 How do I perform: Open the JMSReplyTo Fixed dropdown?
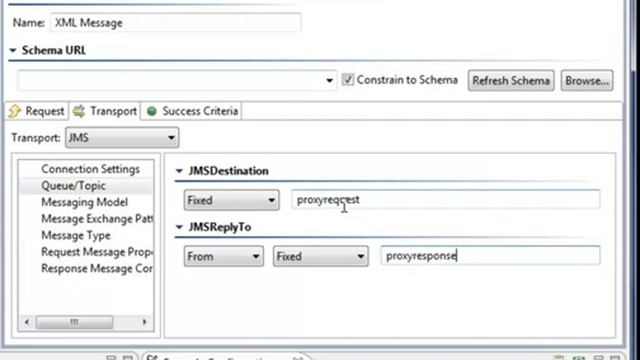[320, 256]
